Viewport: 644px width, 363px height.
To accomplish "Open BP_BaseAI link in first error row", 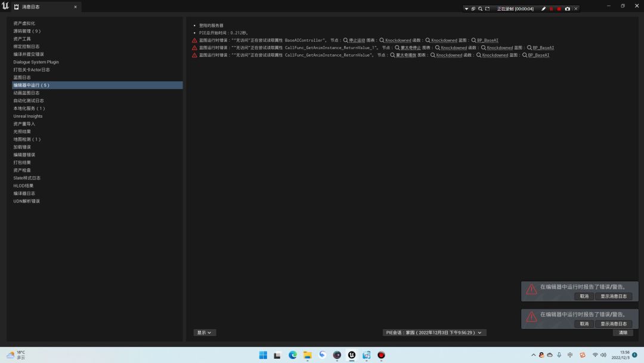I will (x=487, y=41).
